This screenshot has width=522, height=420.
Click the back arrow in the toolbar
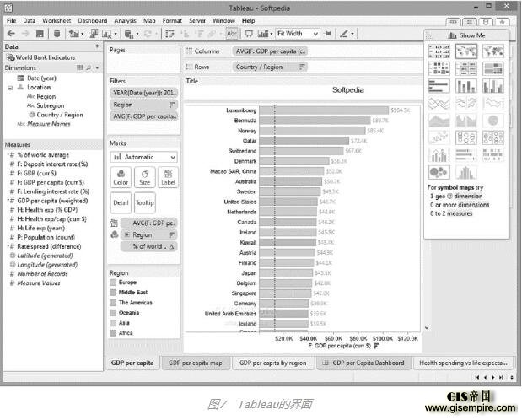9,34
